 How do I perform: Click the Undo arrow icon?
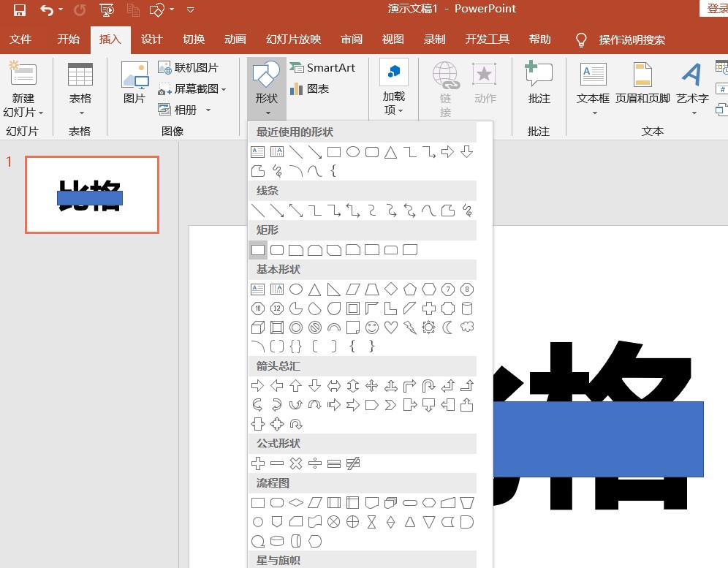pos(47,10)
